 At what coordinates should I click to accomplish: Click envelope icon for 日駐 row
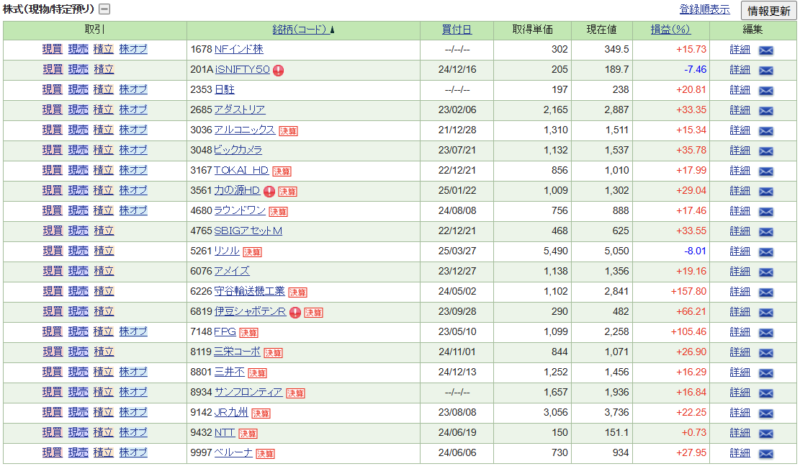(766, 91)
